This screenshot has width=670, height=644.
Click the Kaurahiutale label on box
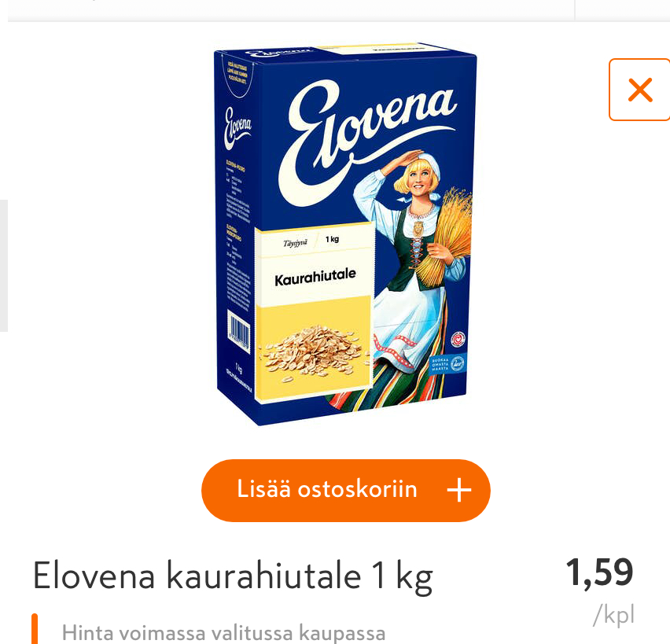pyautogui.click(x=315, y=277)
